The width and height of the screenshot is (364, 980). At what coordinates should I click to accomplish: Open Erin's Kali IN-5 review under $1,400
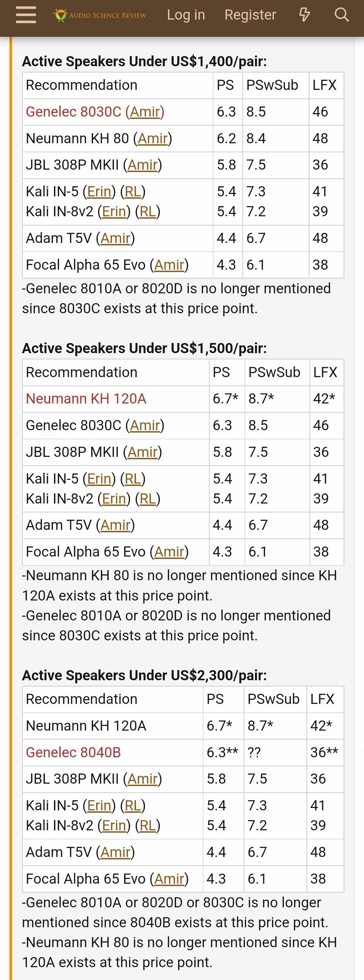[99, 192]
